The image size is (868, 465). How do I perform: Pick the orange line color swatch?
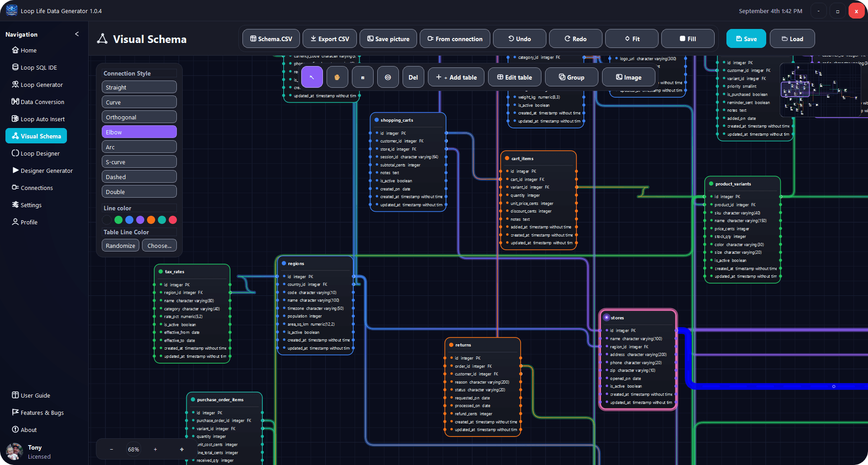tap(151, 220)
